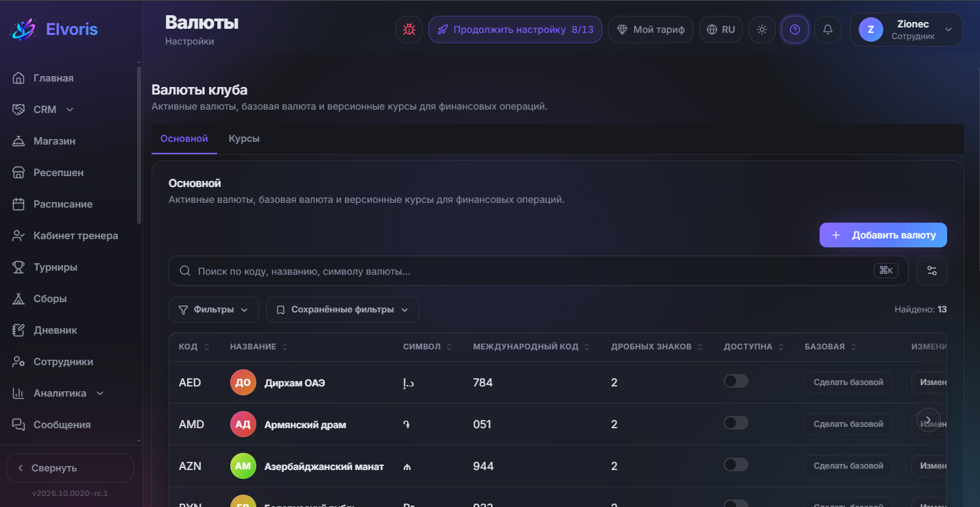
Task: Make AED the base currency
Action: (848, 382)
